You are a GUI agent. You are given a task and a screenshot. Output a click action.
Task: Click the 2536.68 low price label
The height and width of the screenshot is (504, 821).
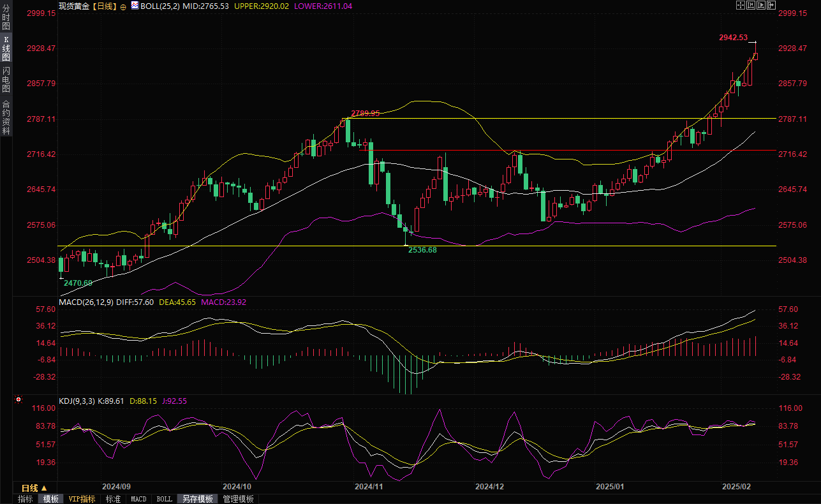coord(422,250)
